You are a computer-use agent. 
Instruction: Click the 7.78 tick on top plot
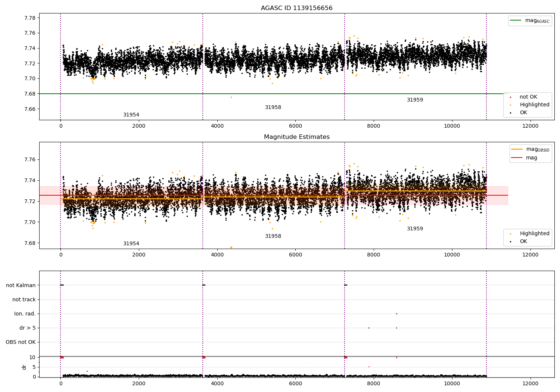tap(30, 18)
